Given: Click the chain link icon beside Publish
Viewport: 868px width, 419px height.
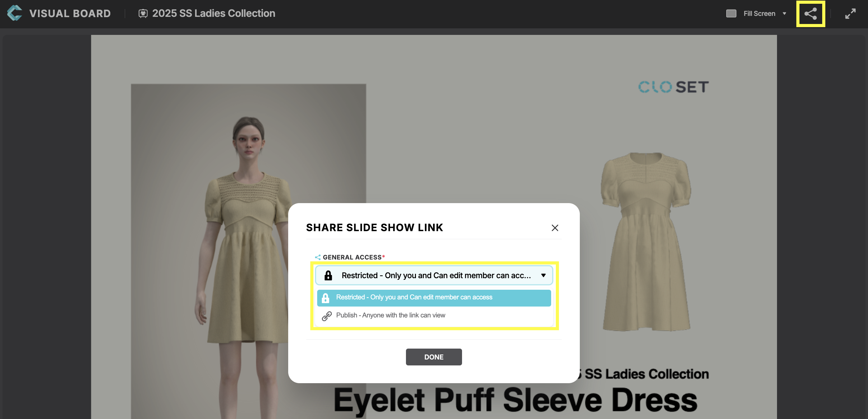Looking at the screenshot, I should coord(327,316).
